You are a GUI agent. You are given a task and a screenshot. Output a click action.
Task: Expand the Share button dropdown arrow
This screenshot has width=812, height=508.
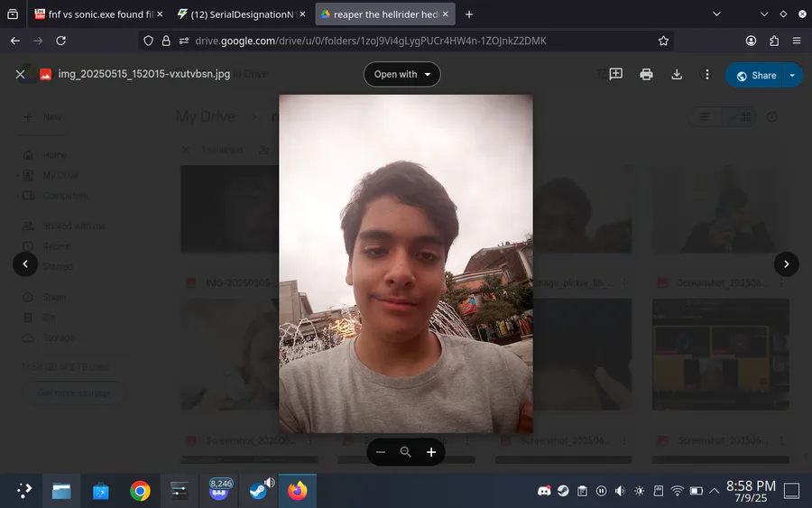point(792,76)
